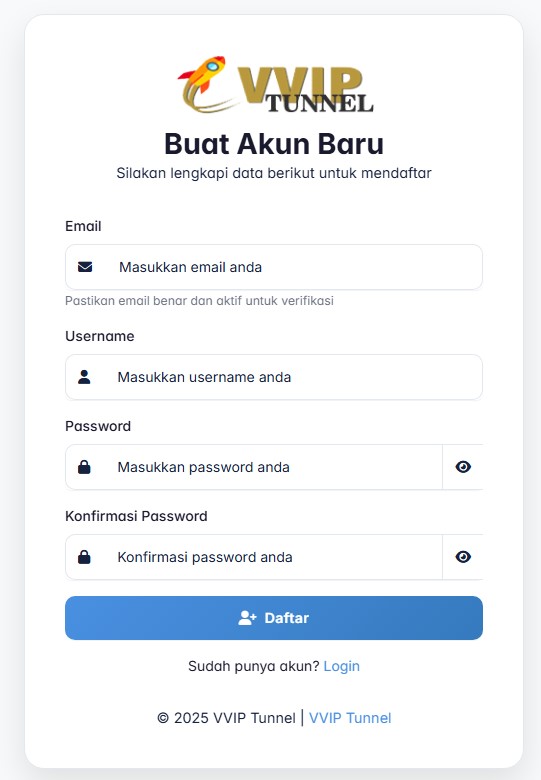Click the Username field label
The height and width of the screenshot is (780, 541).
[99, 336]
